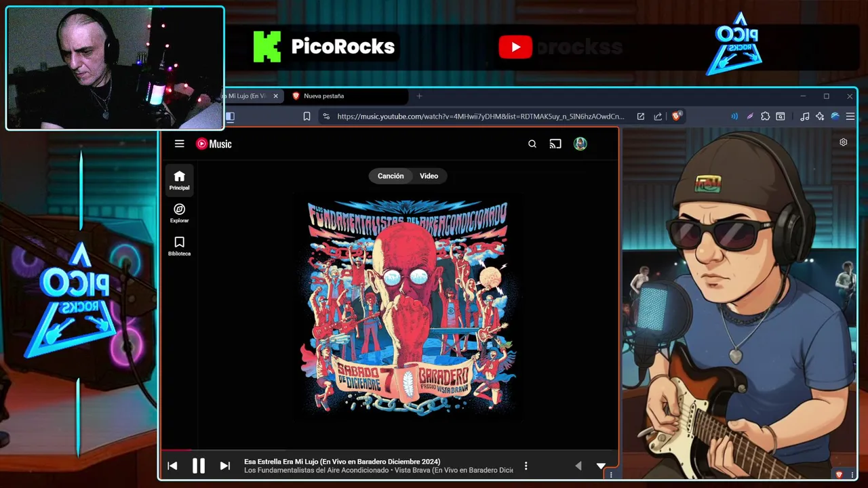
Task: Open the Extensions puzzle-piece menu
Action: (766, 117)
